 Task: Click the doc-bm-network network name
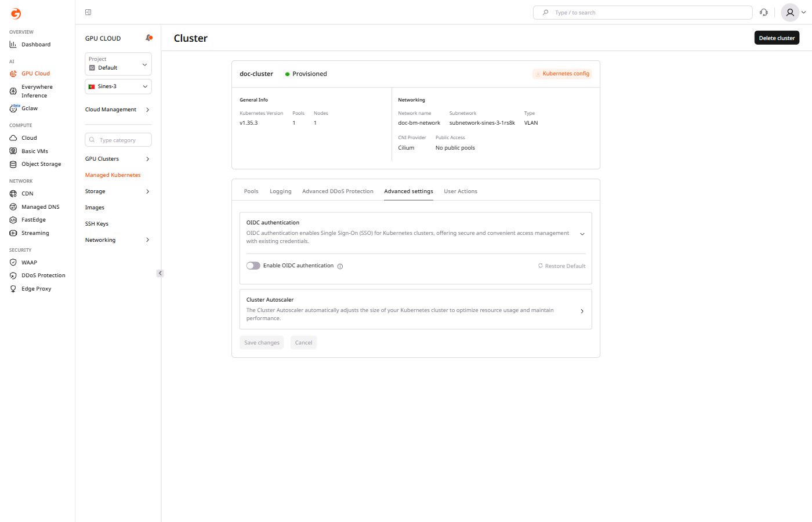pos(419,123)
